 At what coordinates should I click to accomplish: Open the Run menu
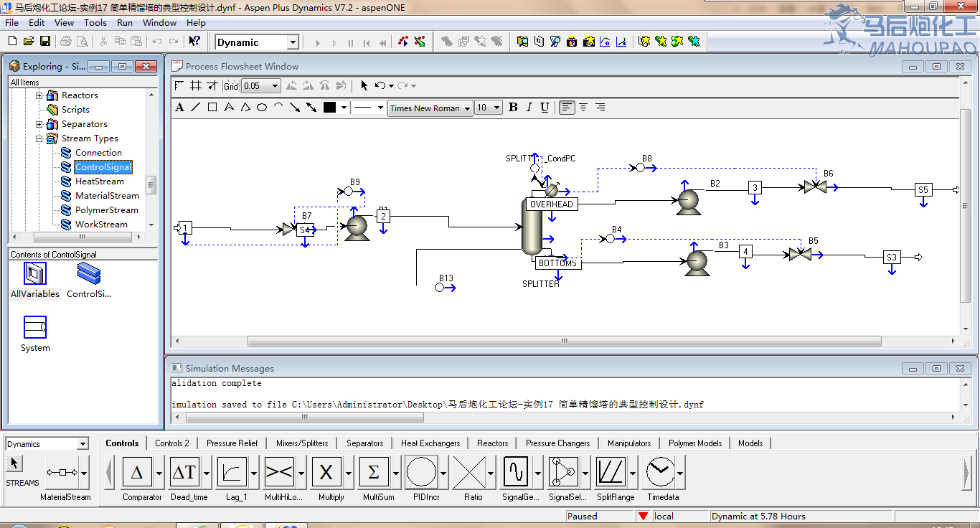point(125,22)
